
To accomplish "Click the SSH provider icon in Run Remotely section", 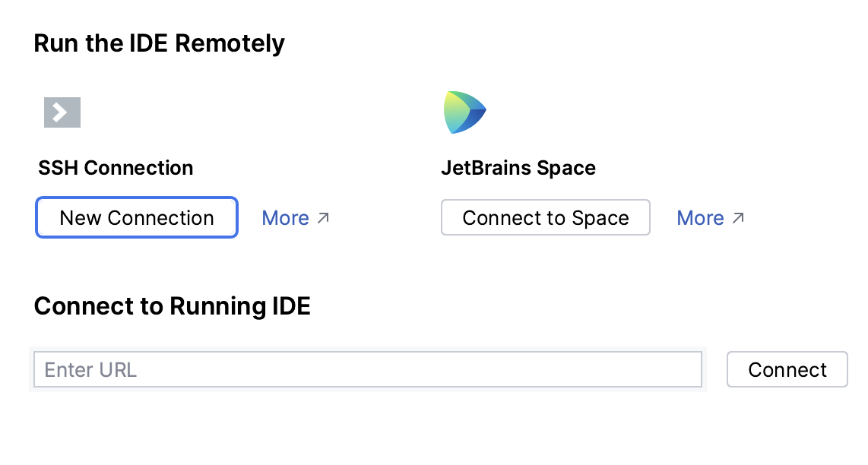I will coord(62,112).
